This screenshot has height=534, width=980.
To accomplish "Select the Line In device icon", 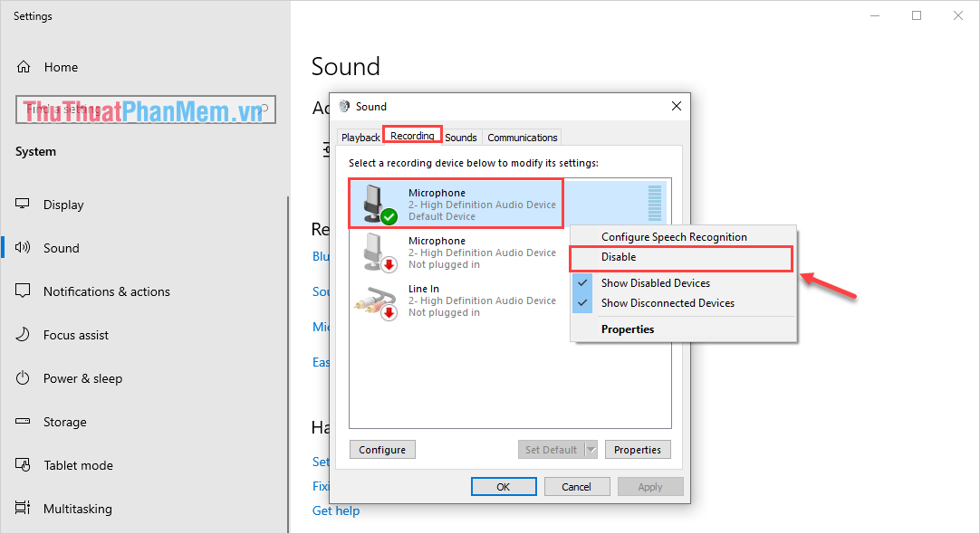I will point(375,299).
